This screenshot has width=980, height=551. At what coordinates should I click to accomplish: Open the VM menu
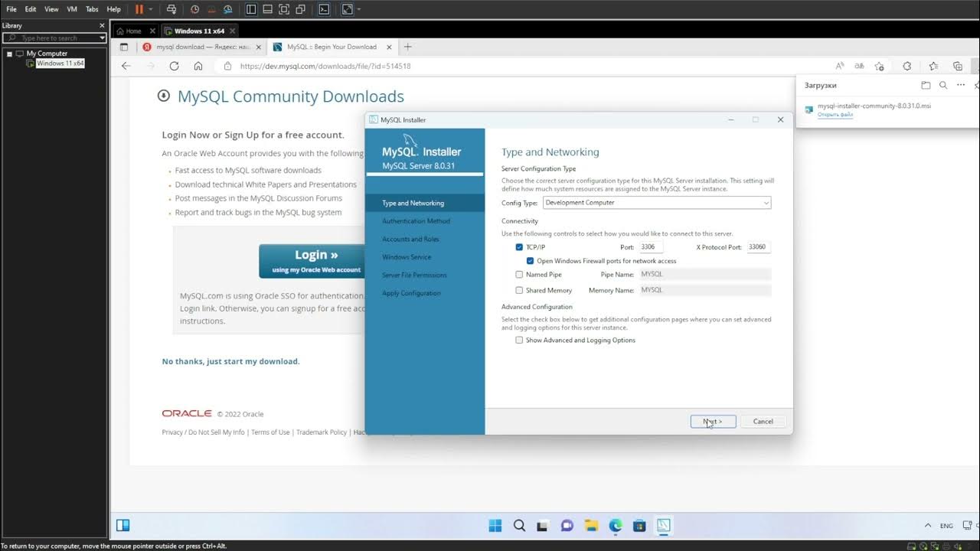pos(72,9)
